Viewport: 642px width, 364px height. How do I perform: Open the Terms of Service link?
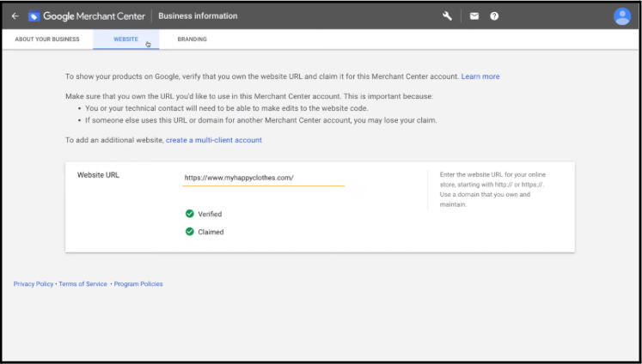[x=83, y=284]
